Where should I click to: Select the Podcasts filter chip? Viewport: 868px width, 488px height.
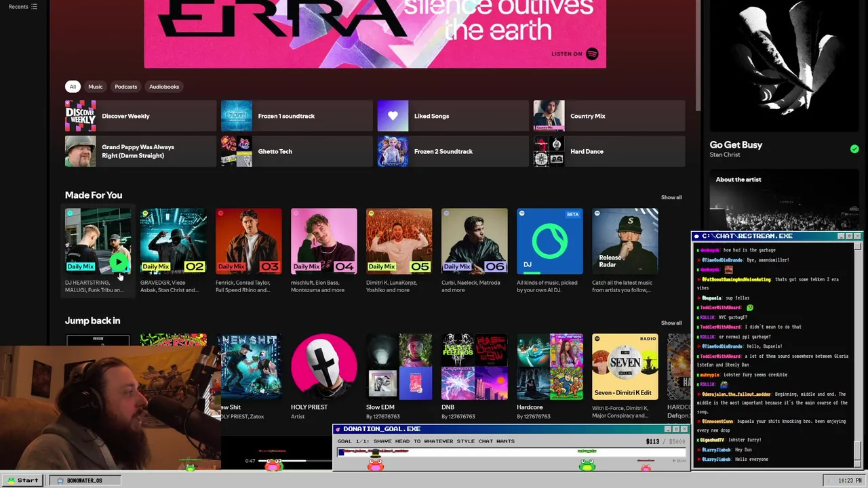point(125,87)
